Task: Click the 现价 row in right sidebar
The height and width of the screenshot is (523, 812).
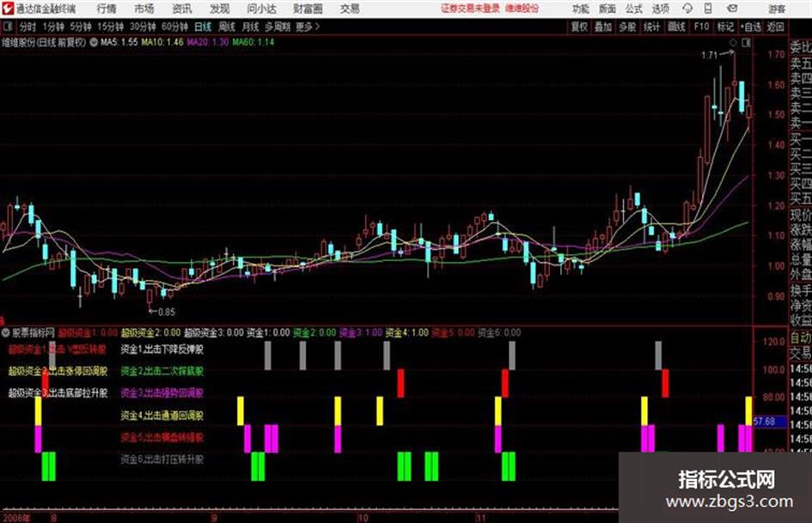Action: (801, 215)
